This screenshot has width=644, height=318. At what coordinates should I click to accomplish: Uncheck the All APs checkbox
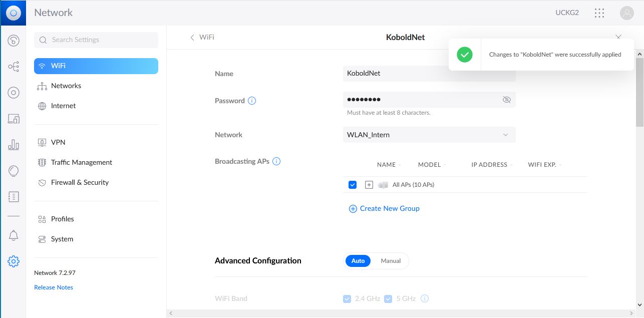coord(353,185)
